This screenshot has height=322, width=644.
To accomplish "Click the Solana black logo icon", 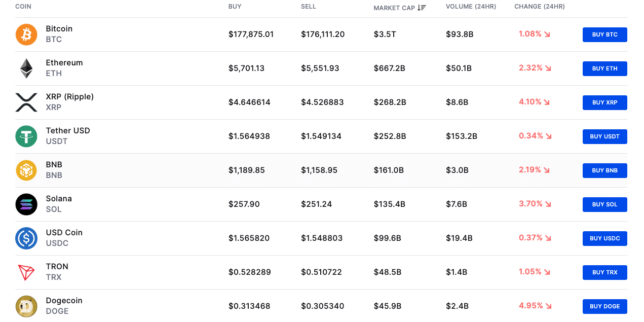I will (x=26, y=204).
